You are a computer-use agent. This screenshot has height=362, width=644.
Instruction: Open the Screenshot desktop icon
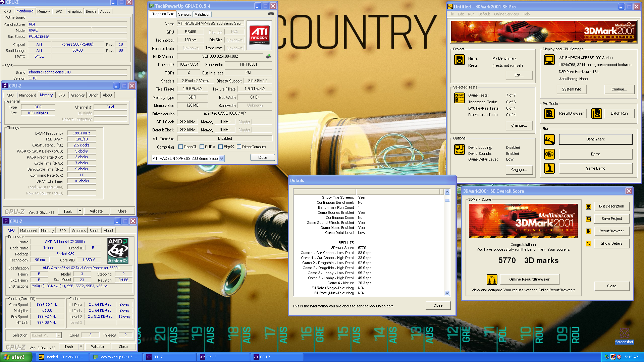(x=624, y=336)
